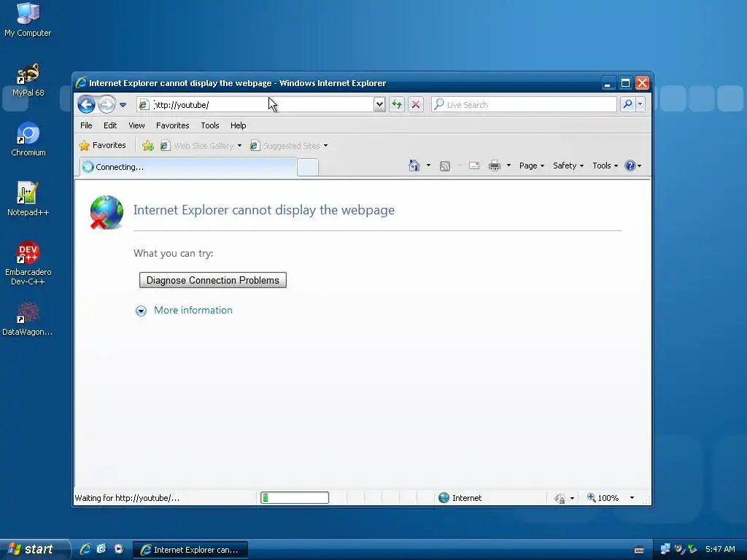Open the Edit menu

click(110, 125)
